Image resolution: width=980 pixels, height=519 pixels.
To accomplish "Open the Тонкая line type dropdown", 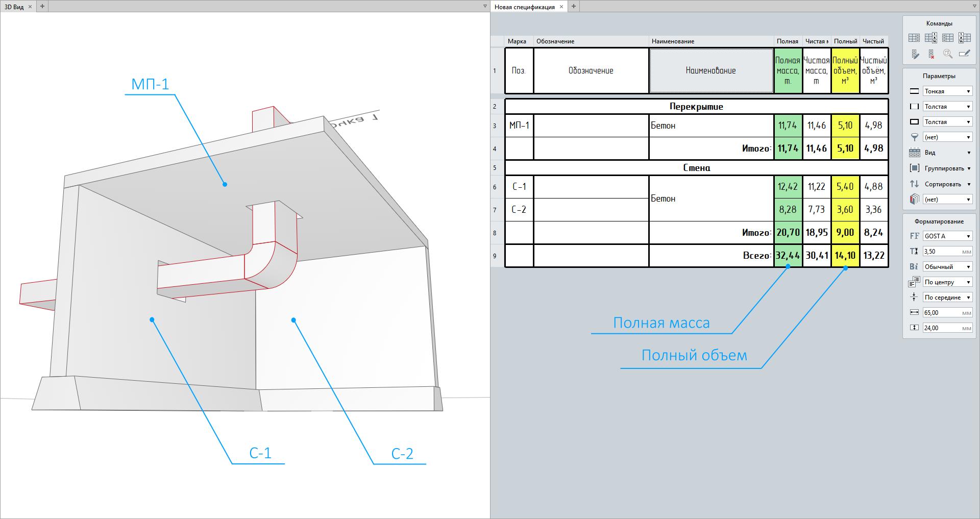I will click(x=947, y=91).
